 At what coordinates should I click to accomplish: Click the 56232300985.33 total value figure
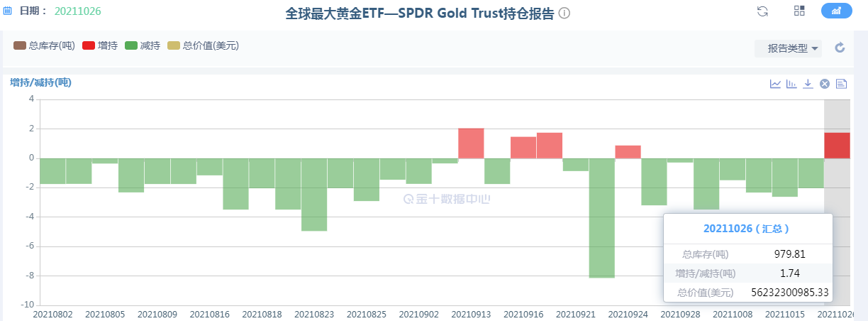pos(790,292)
